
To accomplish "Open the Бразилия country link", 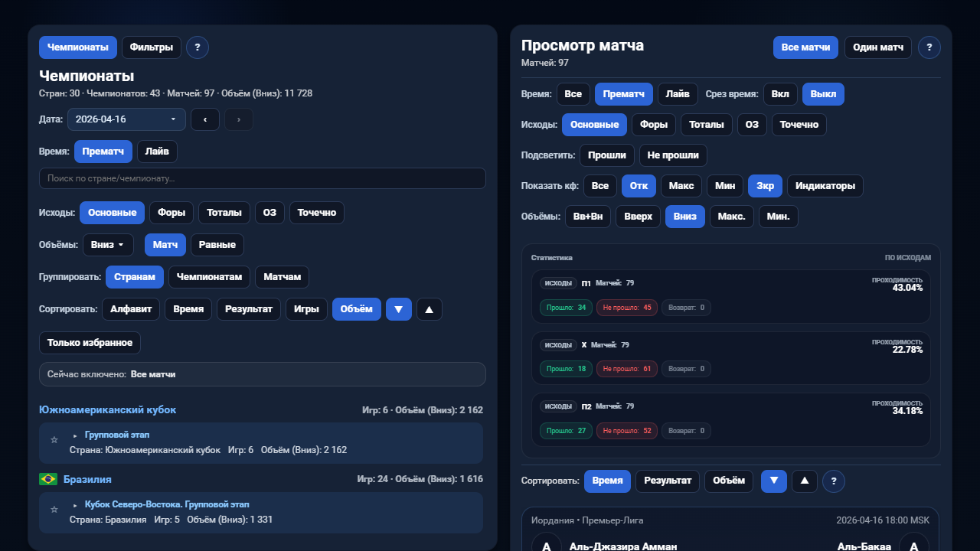I will pos(87,479).
